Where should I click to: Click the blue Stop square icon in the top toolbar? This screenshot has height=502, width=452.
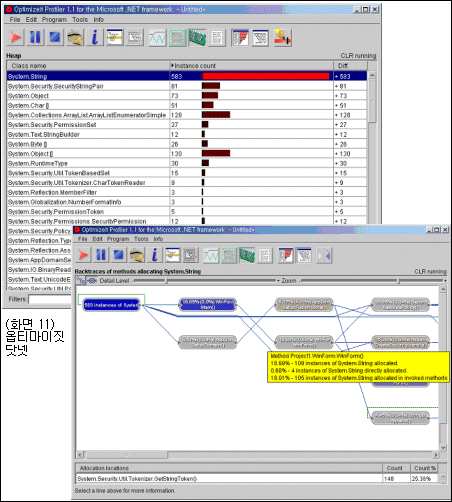(x=55, y=37)
